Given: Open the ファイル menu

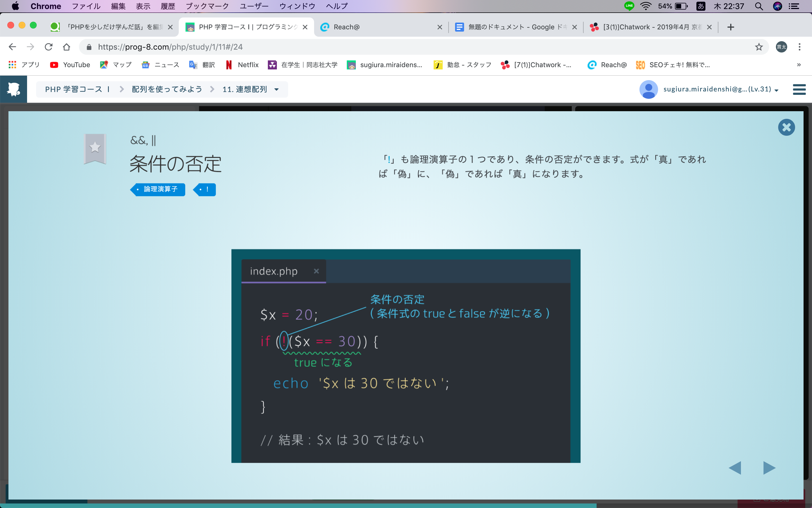Looking at the screenshot, I should pos(86,6).
